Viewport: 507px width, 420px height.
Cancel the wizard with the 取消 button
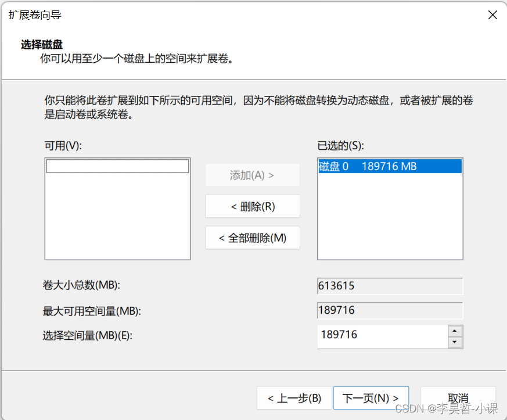(458, 398)
